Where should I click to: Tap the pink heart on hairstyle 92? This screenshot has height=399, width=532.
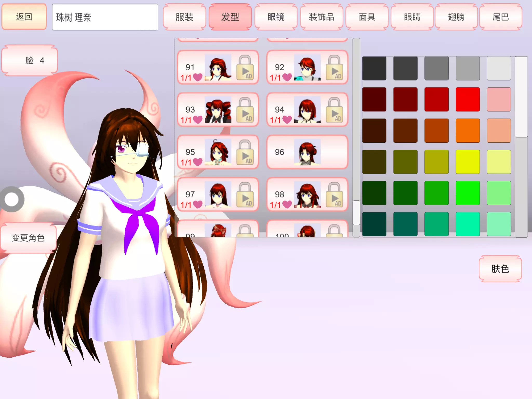[x=287, y=77]
